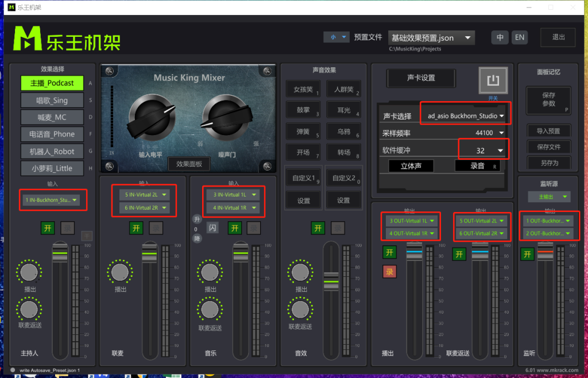Open the 采样频率 44100 dropdown
The height and width of the screenshot is (378, 588).
click(x=490, y=132)
